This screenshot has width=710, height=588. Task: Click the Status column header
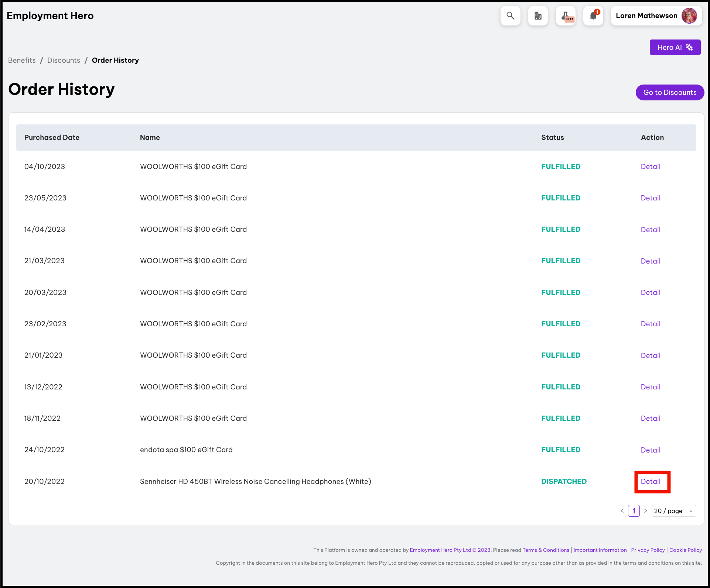553,137
